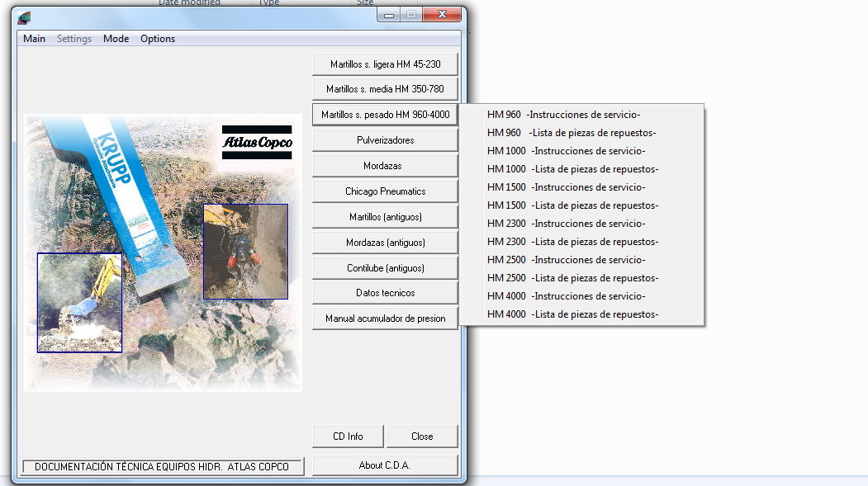868x486 pixels.
Task: Close the window using the red X
Action: 442,14
